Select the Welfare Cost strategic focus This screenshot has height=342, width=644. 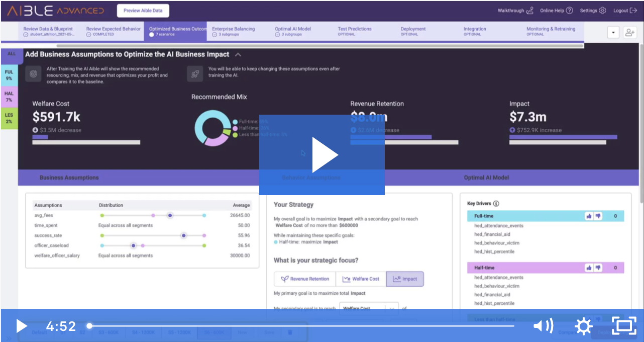point(361,279)
